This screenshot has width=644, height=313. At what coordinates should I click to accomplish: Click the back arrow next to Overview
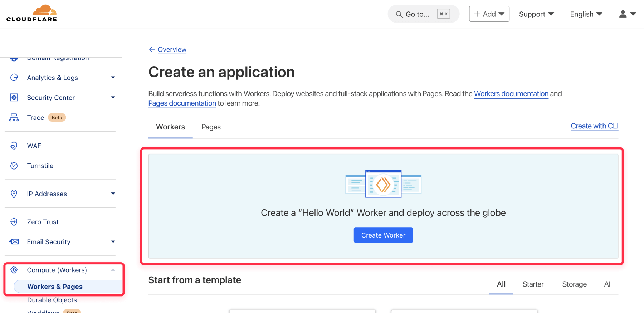pyautogui.click(x=152, y=49)
